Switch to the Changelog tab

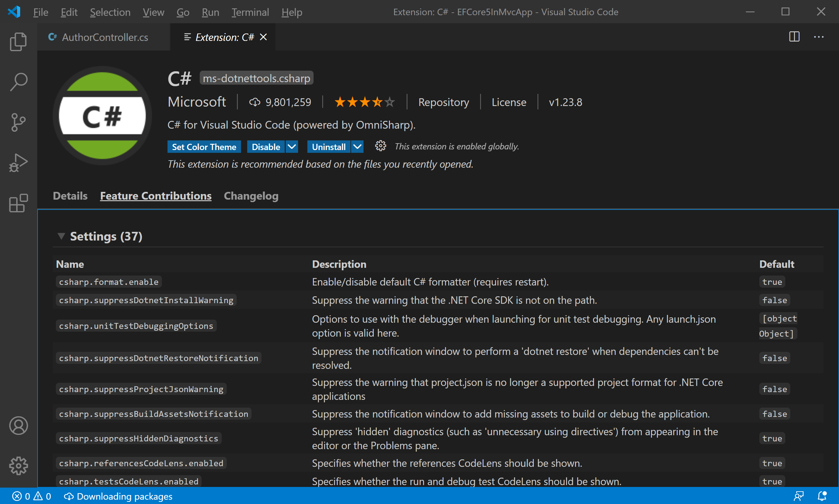pyautogui.click(x=251, y=196)
